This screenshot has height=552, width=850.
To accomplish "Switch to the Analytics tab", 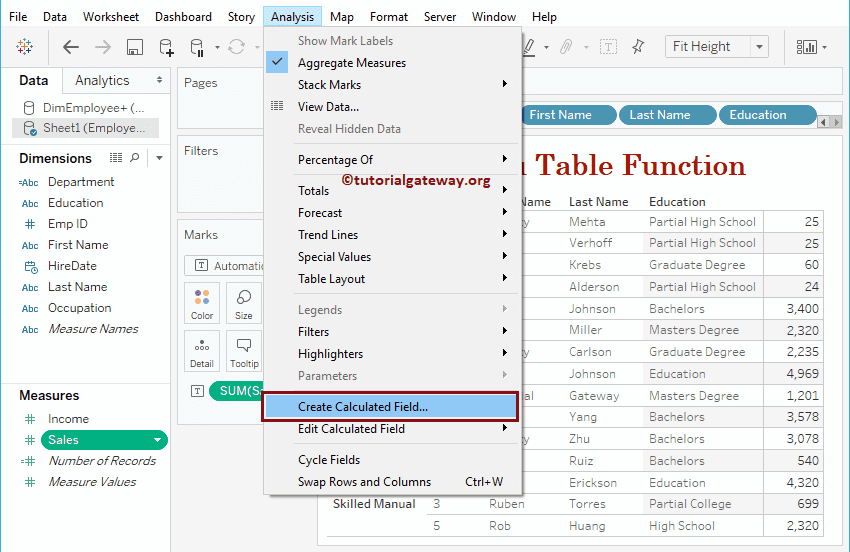I will pyautogui.click(x=102, y=80).
